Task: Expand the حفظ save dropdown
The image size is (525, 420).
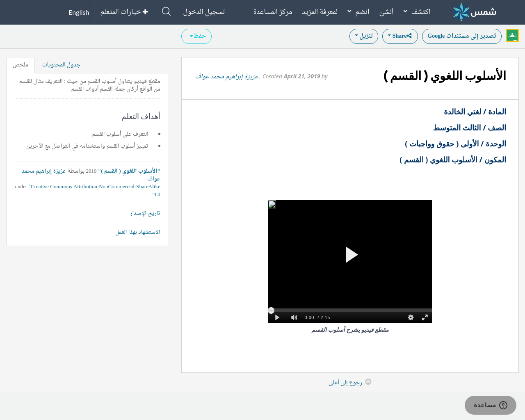Action: [x=196, y=36]
